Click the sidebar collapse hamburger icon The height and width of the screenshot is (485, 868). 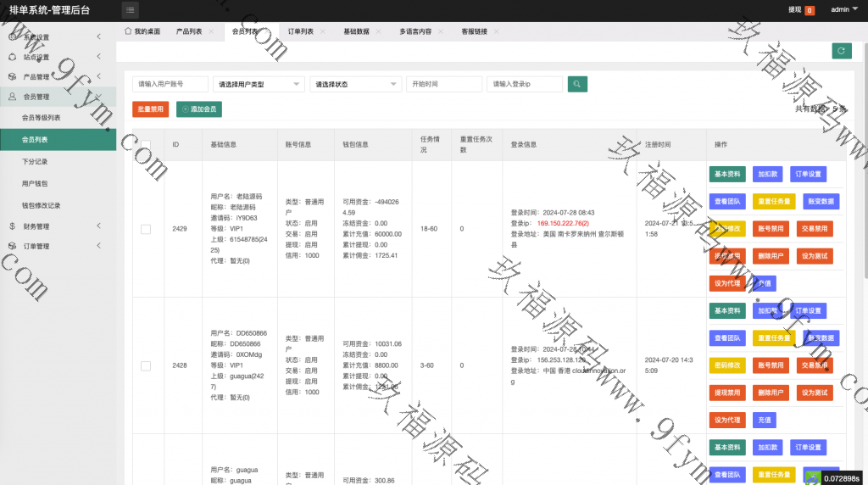tap(130, 10)
